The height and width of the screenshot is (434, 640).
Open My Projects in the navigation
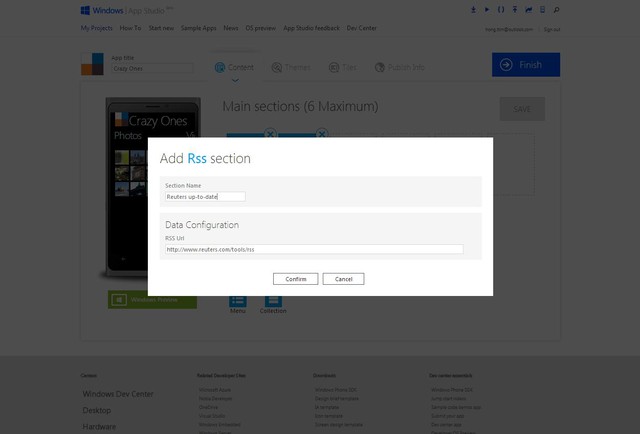point(96,29)
